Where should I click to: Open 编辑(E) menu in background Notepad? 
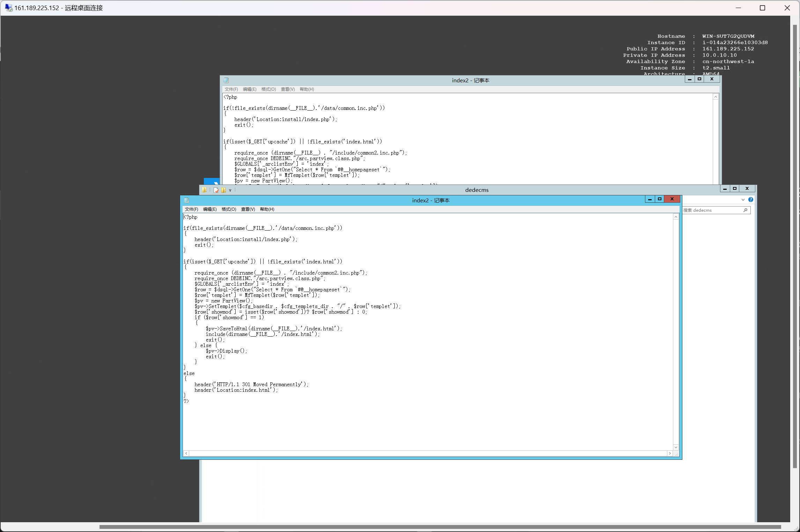coord(250,89)
